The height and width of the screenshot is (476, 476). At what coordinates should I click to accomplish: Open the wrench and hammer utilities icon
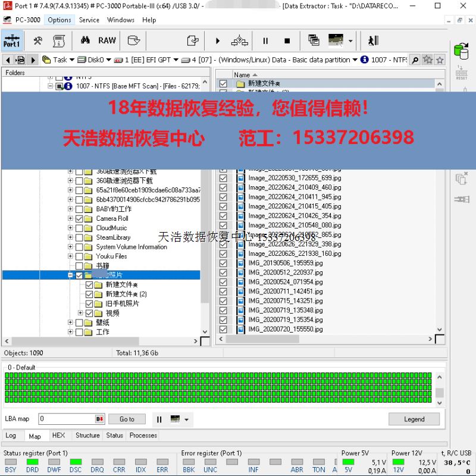(x=37, y=40)
